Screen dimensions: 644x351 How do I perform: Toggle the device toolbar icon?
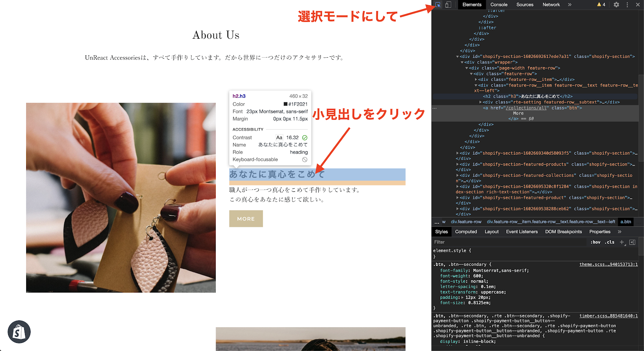click(x=448, y=5)
